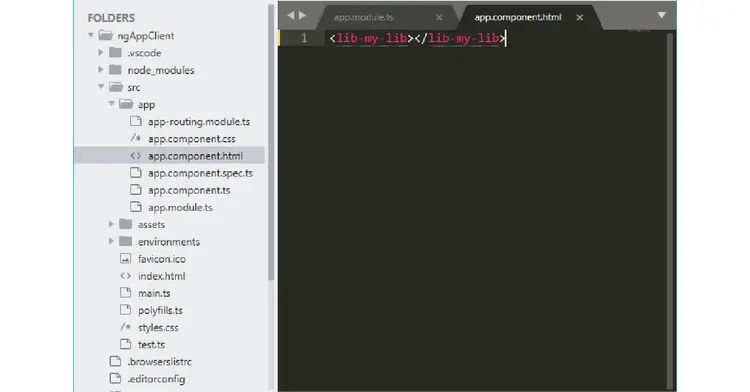Expand the .vscode folder arrow
The width and height of the screenshot is (750, 392).
100,53
